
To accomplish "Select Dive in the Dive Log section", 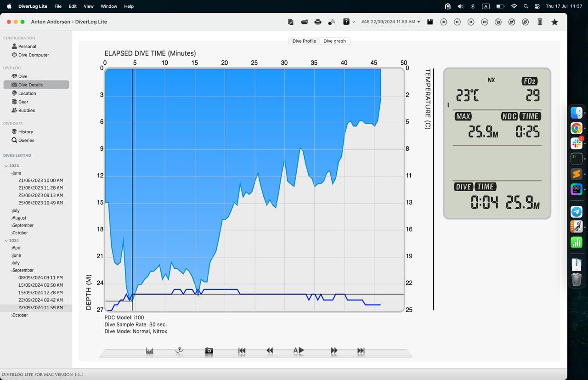I will click(x=23, y=76).
